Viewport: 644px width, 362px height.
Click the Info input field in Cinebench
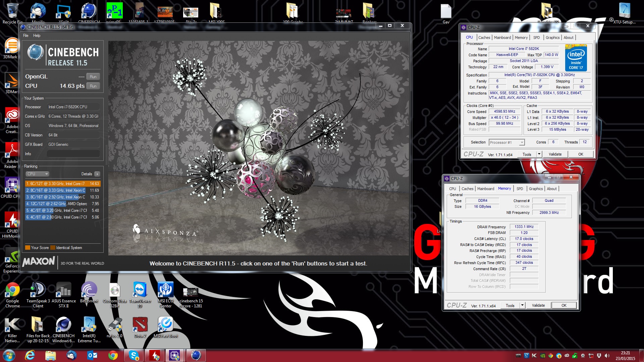click(x=73, y=154)
